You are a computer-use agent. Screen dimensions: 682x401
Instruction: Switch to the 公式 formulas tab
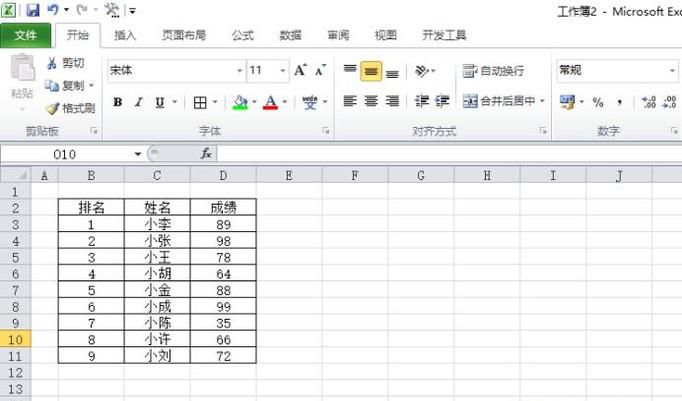tap(243, 35)
